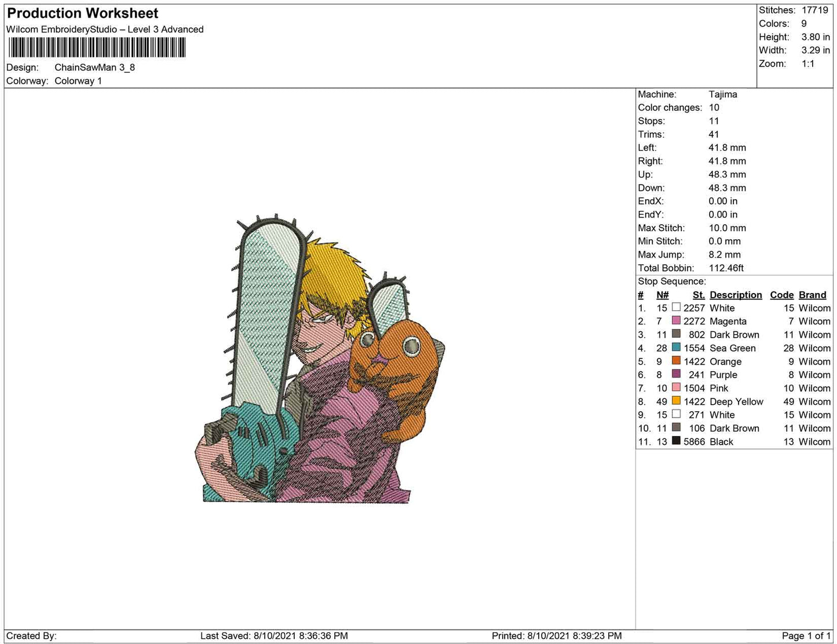Click the Purple thread color swatch
Image resolution: width=837 pixels, height=644 pixels.
pos(676,374)
